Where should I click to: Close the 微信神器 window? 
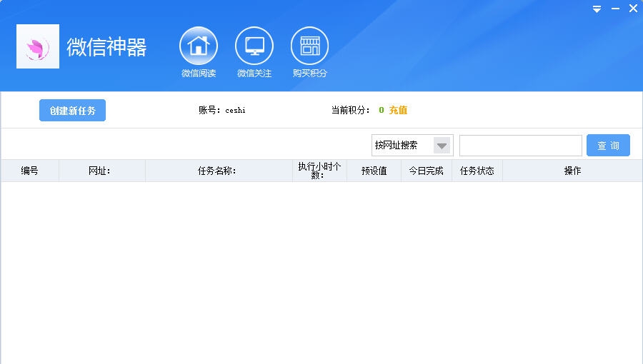coord(633,8)
